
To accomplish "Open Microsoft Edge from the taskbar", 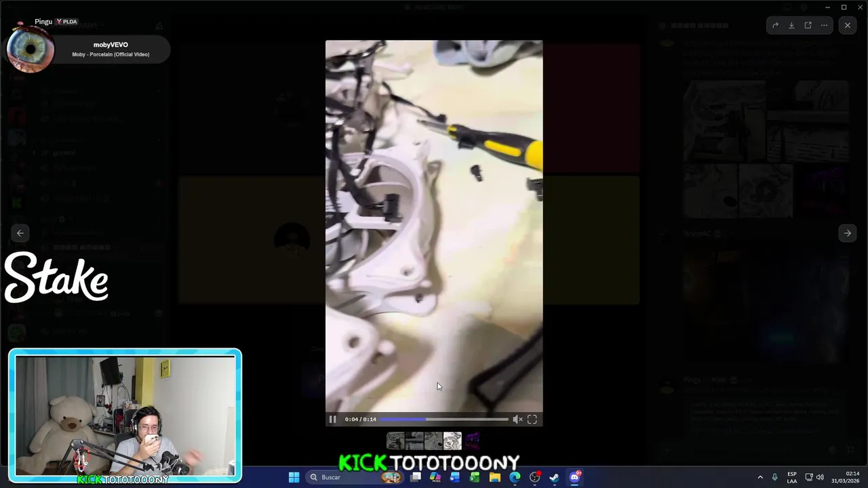I will (515, 477).
